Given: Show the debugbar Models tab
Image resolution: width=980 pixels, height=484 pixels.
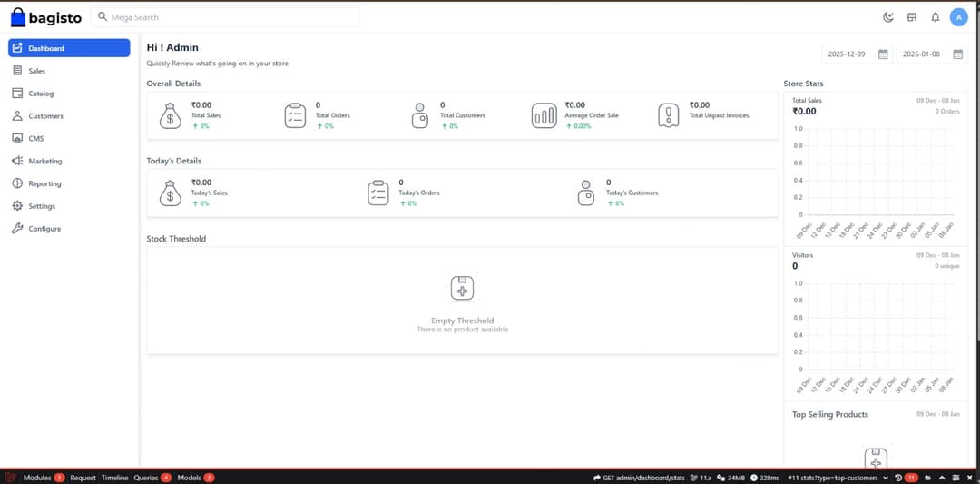Looking at the screenshot, I should pos(189,478).
